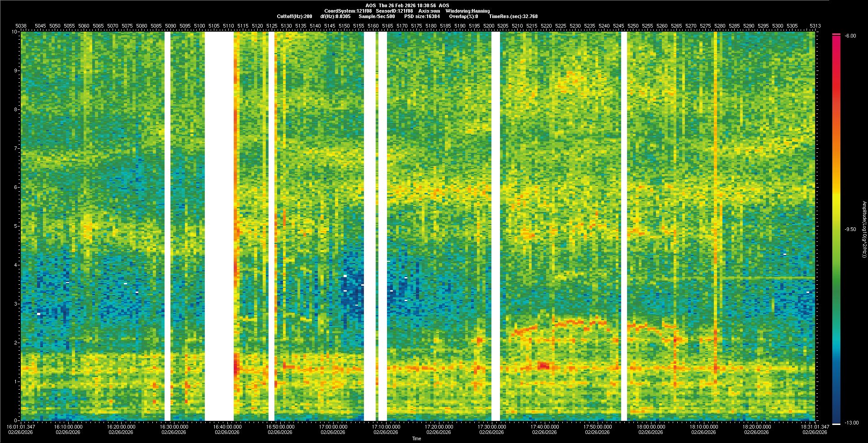The height and width of the screenshot is (443, 868).
Task: Select the frequency axis tick label 2
Action: (x=16, y=343)
